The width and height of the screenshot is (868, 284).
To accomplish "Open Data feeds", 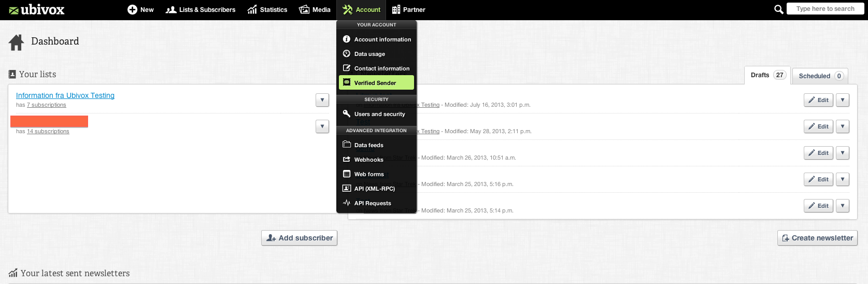I will 376,145.
